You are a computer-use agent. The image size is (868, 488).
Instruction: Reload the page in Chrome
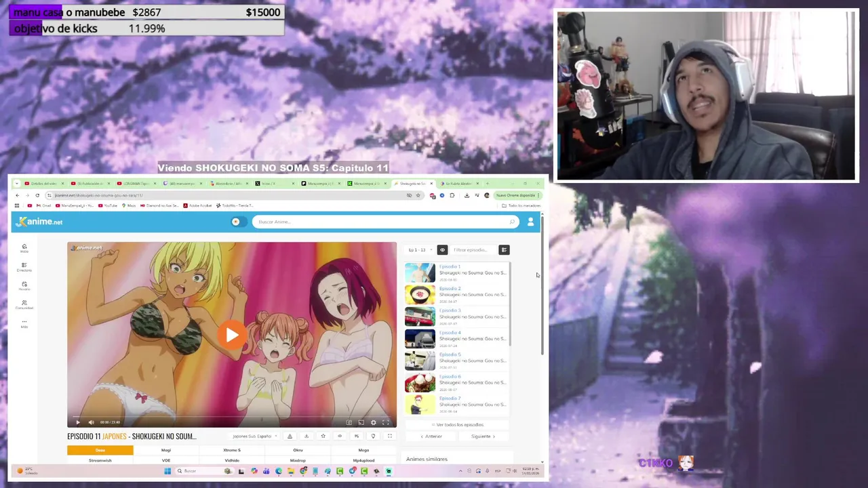tap(37, 195)
